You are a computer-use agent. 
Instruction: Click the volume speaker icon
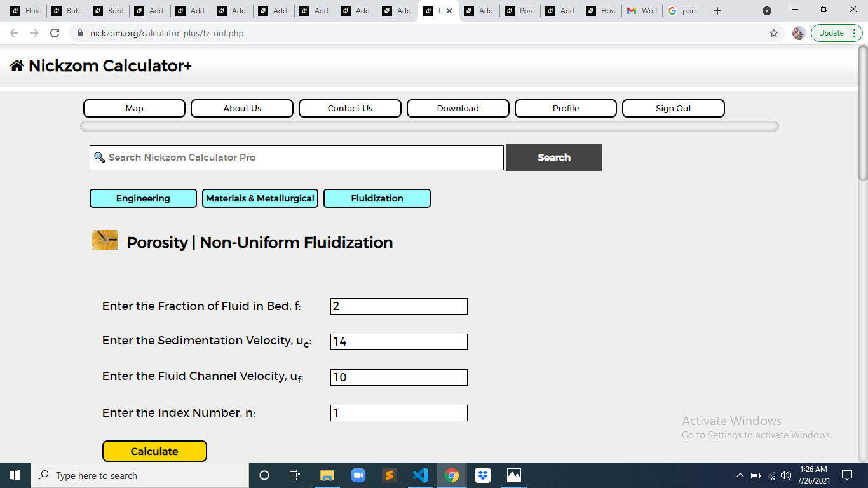(x=787, y=475)
